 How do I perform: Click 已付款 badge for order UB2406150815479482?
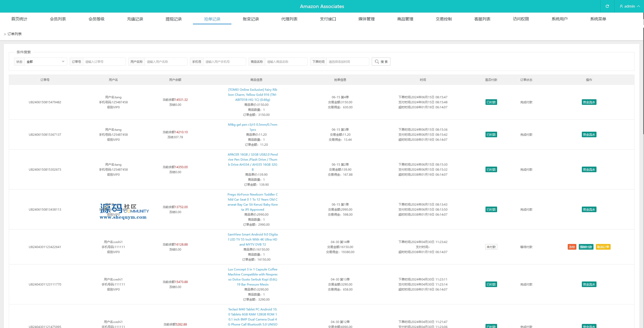491,102
